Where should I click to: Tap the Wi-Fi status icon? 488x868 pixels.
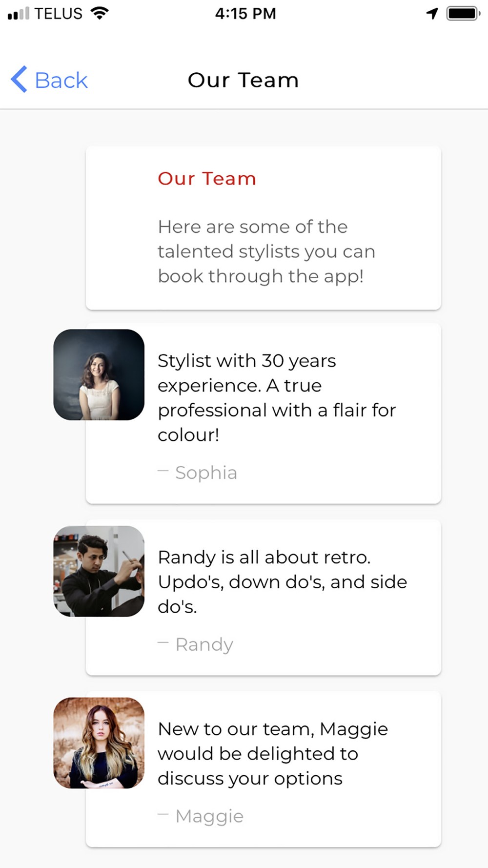click(x=99, y=13)
